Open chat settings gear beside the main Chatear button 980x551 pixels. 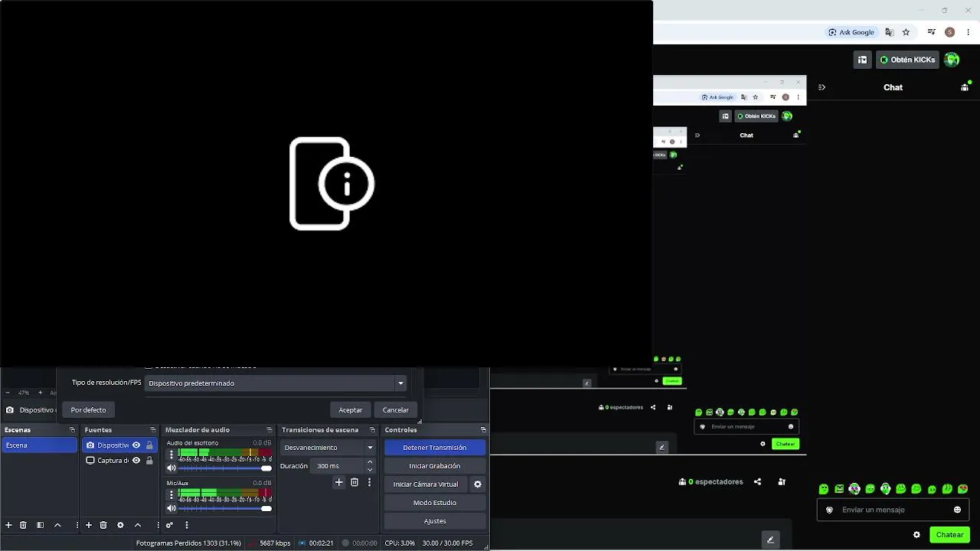pyautogui.click(x=916, y=535)
